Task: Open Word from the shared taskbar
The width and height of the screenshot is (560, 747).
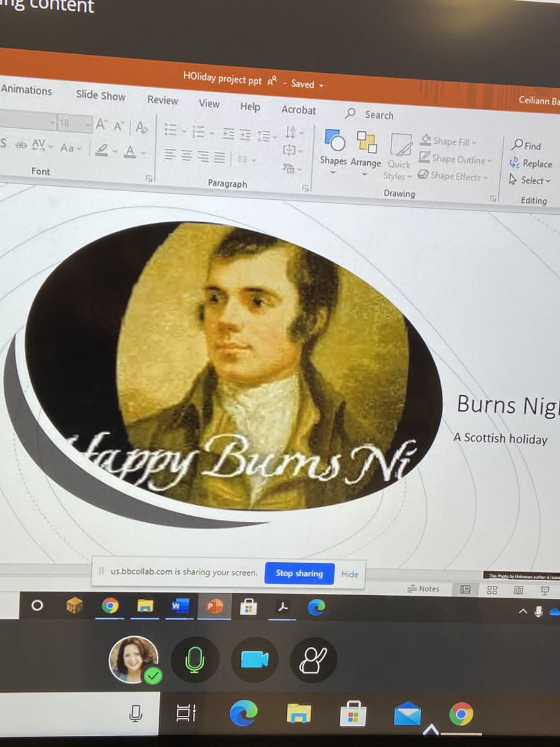Action: tap(179, 606)
